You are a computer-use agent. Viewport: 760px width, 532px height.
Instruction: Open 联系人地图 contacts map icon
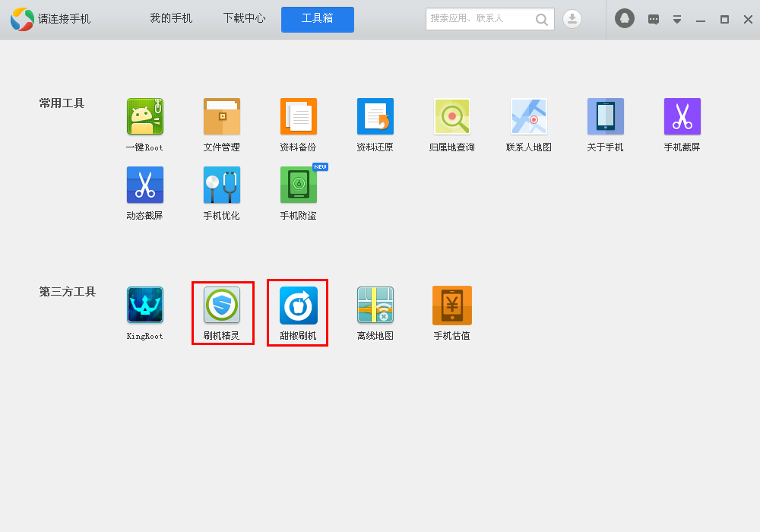(x=529, y=116)
